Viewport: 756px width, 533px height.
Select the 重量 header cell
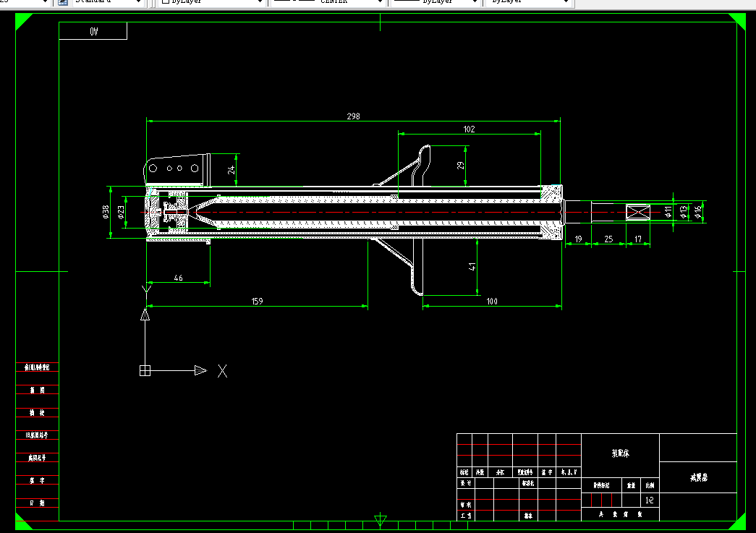pyautogui.click(x=631, y=485)
